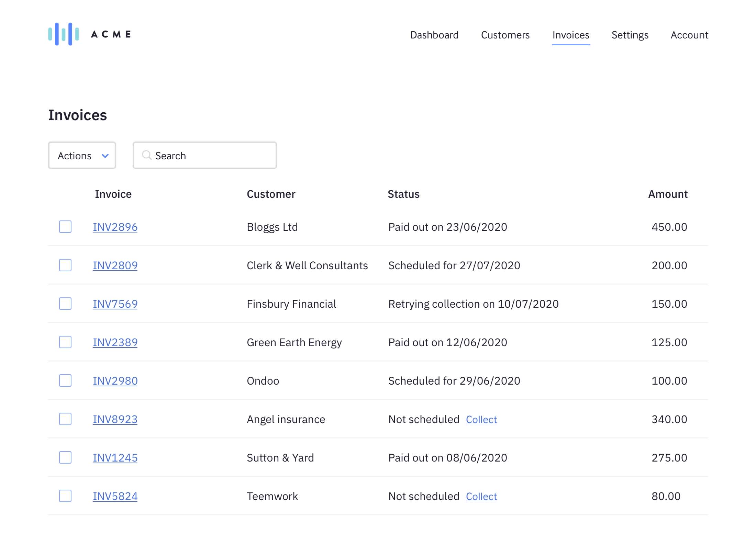Go to the Dashboard menu item
756x557 pixels.
(x=434, y=35)
